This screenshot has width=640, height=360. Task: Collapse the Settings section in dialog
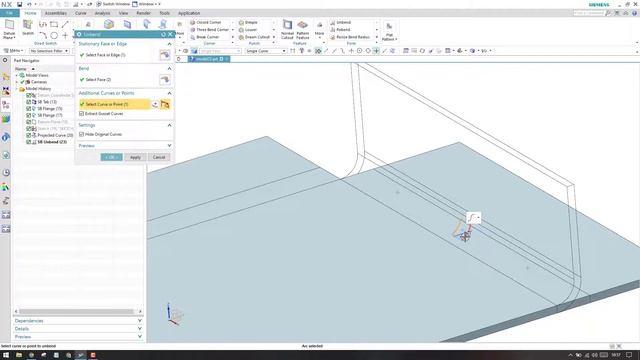[169, 125]
